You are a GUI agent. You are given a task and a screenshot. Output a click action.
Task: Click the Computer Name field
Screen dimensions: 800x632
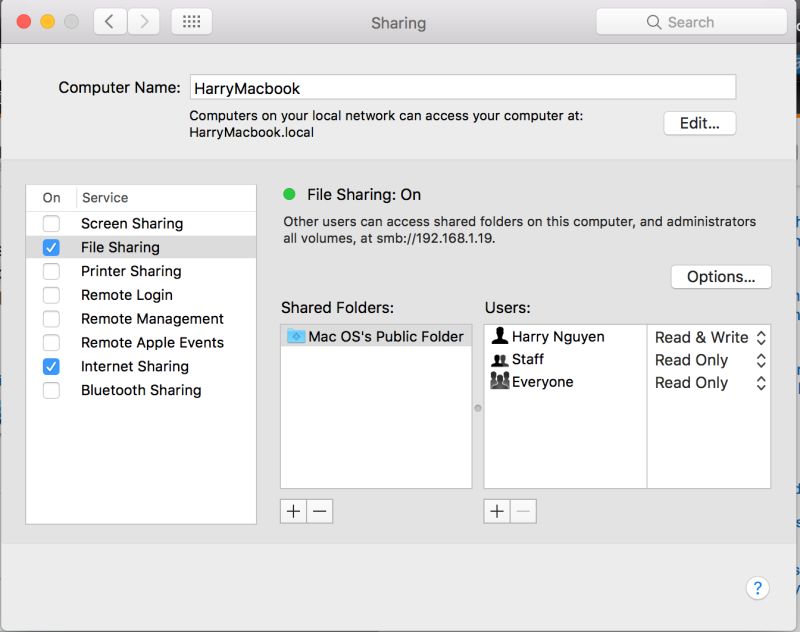(x=463, y=87)
